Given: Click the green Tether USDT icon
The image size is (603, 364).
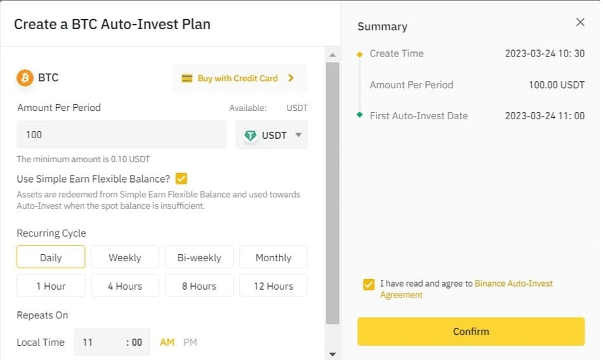Looking at the screenshot, I should 251,135.
